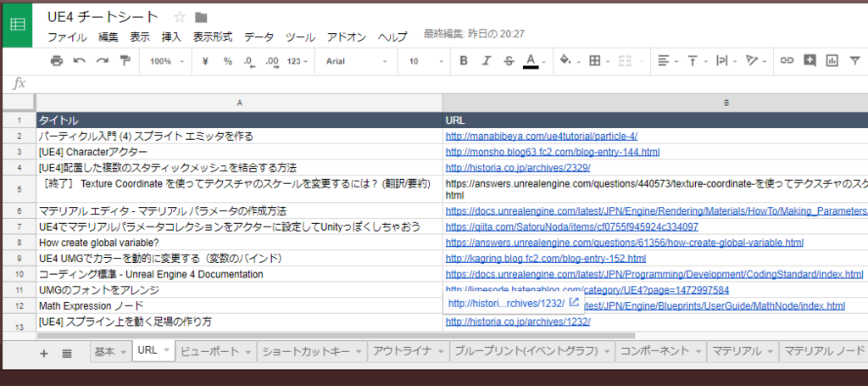Image resolution: width=868 pixels, height=386 pixels.
Task: Open the kagring.blog.fc2.com link
Action: pos(546,258)
